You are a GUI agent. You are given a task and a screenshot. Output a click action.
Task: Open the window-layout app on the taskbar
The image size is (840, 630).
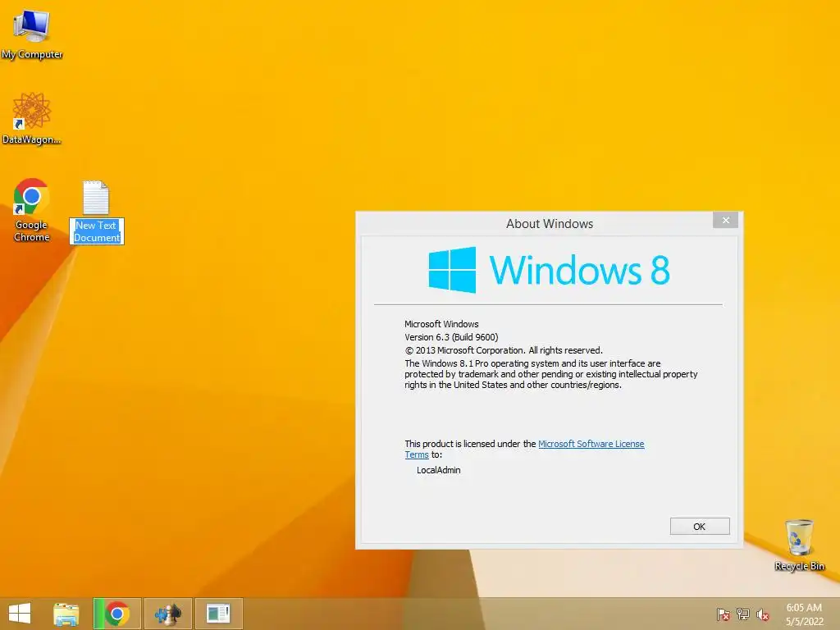(218, 614)
